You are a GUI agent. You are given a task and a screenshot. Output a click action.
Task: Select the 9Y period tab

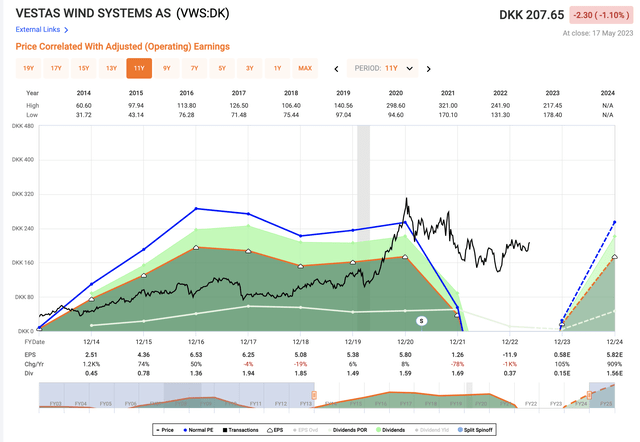coord(167,68)
